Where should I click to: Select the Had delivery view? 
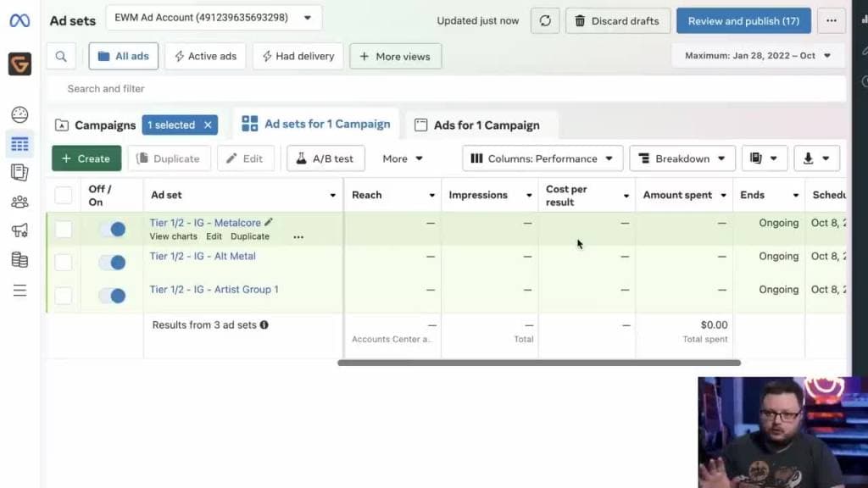pyautogui.click(x=298, y=56)
